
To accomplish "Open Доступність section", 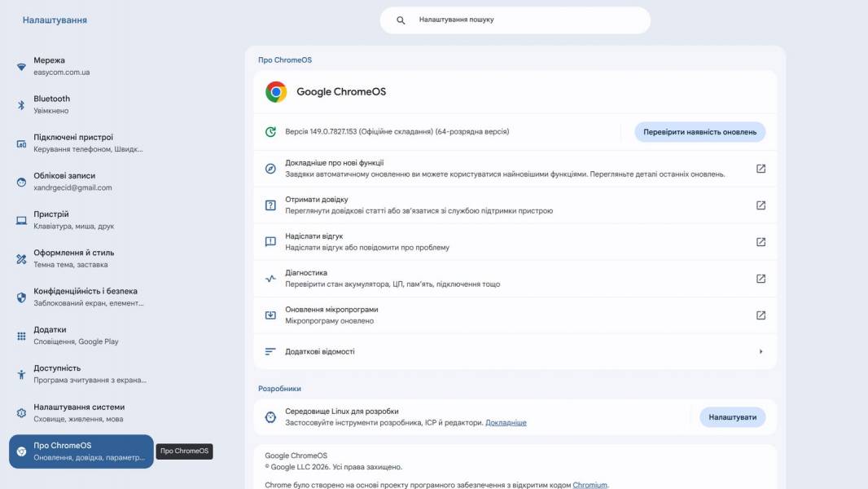I will click(81, 374).
